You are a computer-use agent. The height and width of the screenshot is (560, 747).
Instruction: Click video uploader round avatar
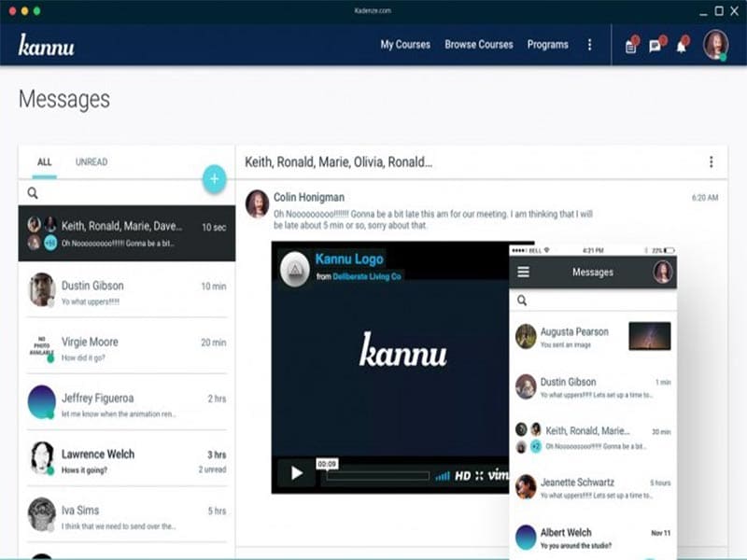pyautogui.click(x=295, y=269)
